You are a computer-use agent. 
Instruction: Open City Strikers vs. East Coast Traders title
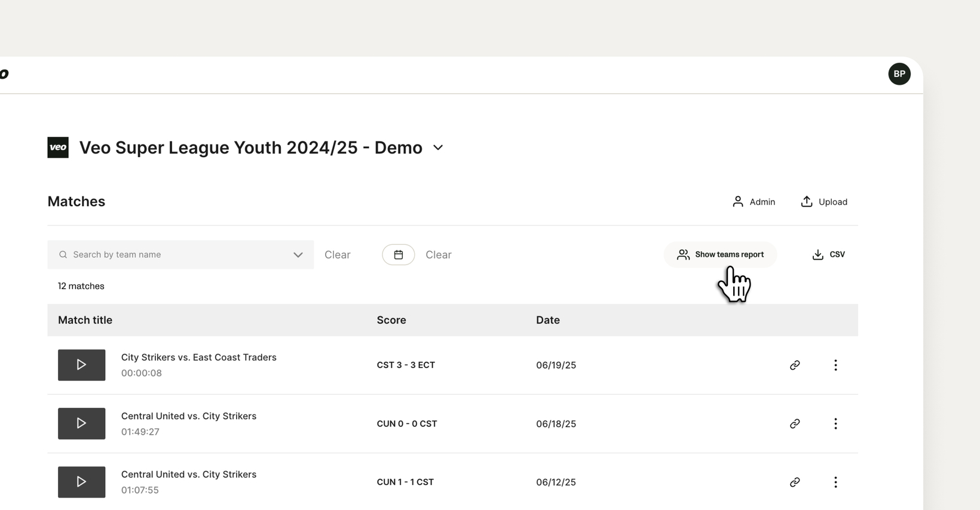pyautogui.click(x=199, y=357)
